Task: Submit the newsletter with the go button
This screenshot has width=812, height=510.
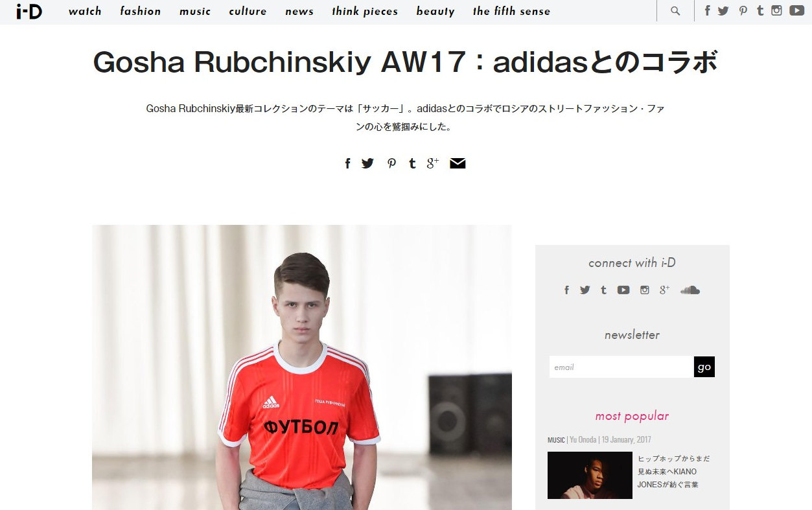Action: [704, 367]
